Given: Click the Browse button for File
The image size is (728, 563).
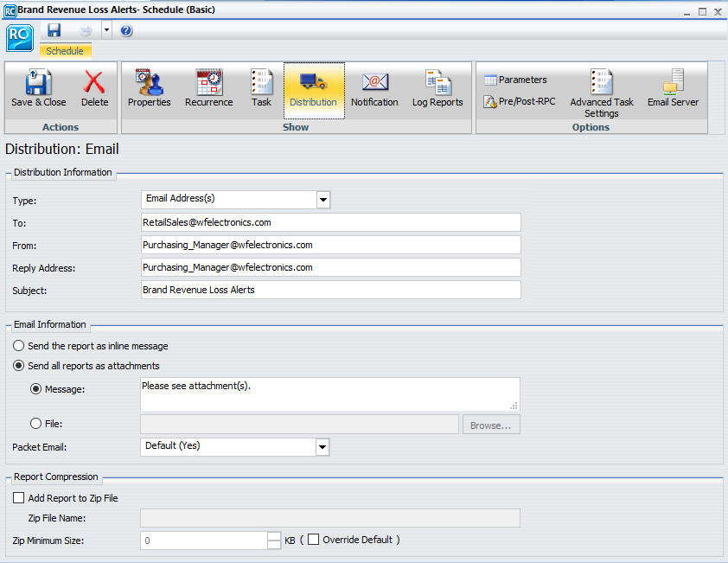Looking at the screenshot, I should pos(491,425).
